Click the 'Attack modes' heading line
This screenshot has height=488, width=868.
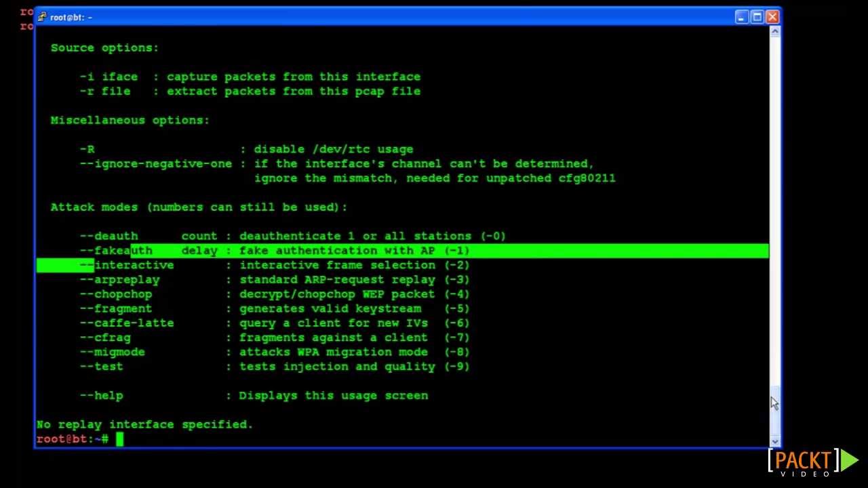pyautogui.click(x=199, y=207)
